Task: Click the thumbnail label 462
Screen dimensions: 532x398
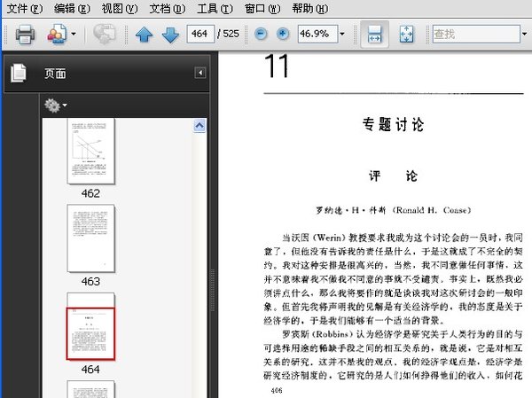Action: click(90, 193)
